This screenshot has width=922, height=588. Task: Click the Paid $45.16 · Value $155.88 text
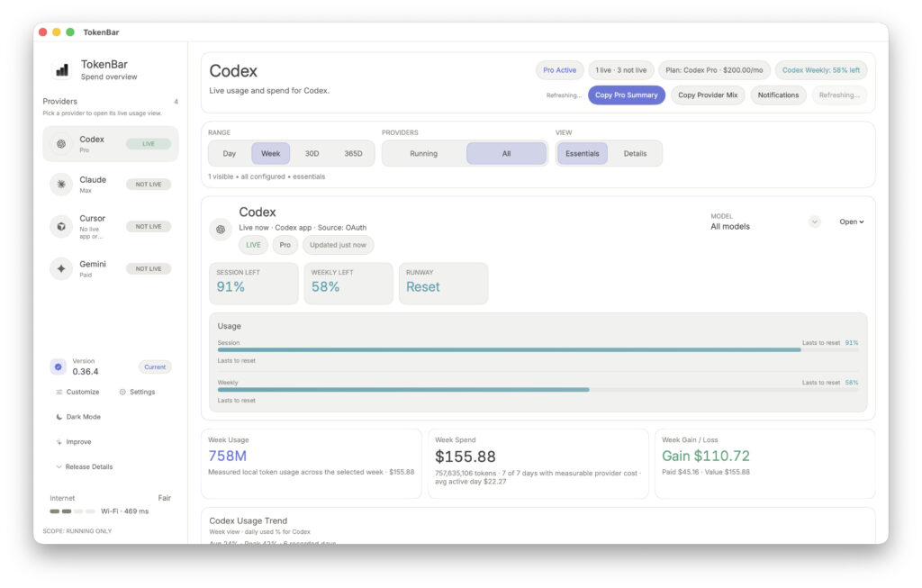[x=706, y=472]
